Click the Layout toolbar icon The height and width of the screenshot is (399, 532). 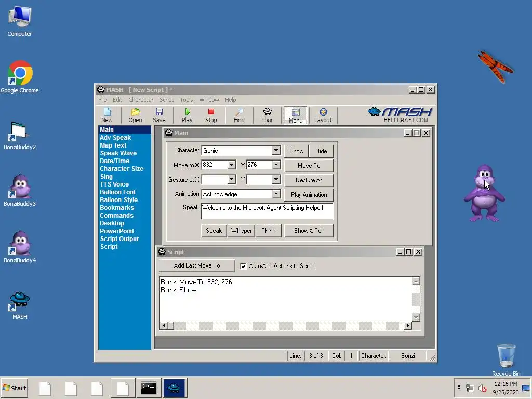point(323,115)
